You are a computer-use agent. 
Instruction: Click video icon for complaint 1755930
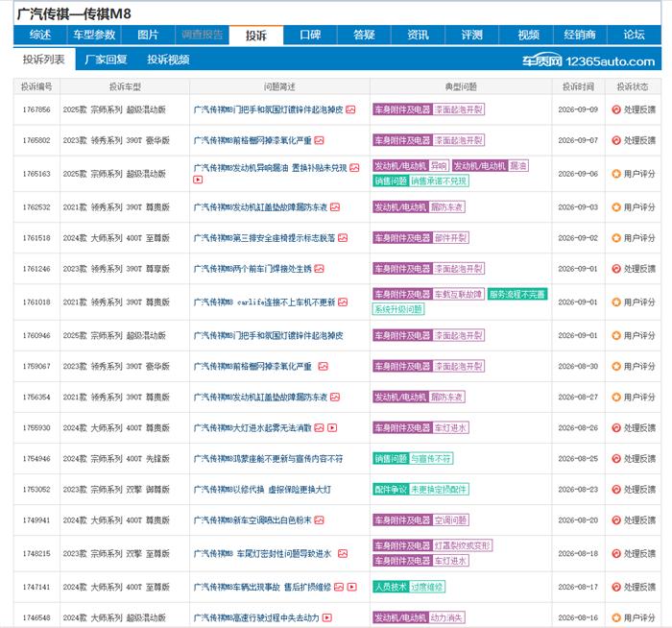(x=332, y=428)
